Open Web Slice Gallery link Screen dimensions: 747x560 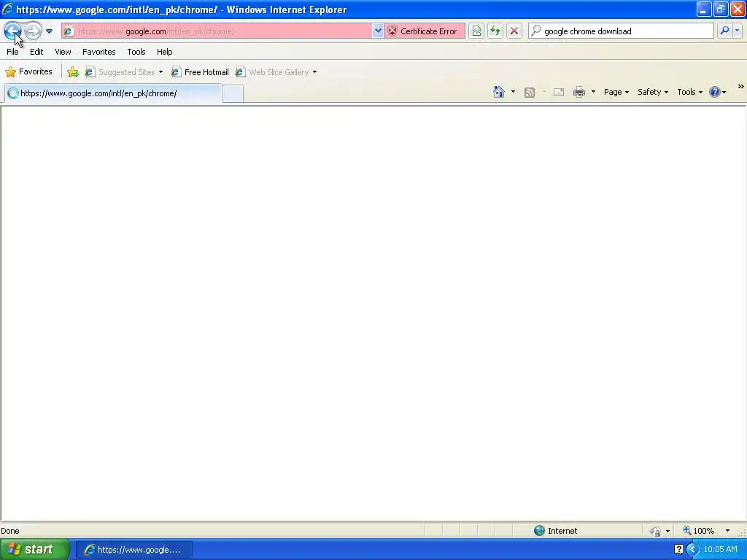click(x=273, y=72)
